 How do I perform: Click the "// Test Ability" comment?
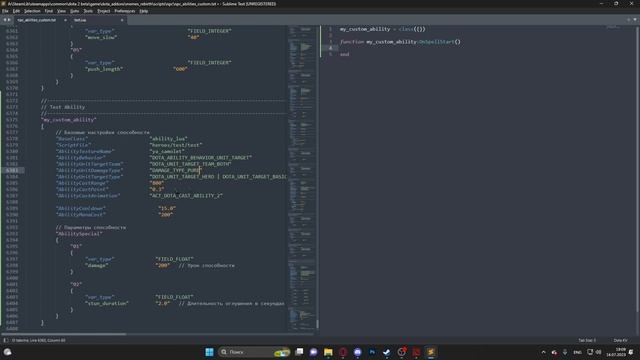(x=63, y=107)
